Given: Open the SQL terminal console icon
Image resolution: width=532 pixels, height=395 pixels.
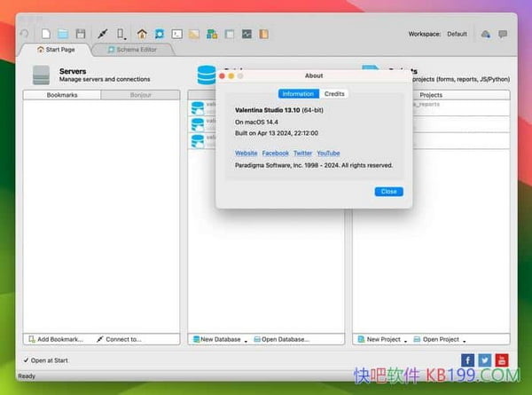Looking at the screenshot, I should (x=177, y=34).
